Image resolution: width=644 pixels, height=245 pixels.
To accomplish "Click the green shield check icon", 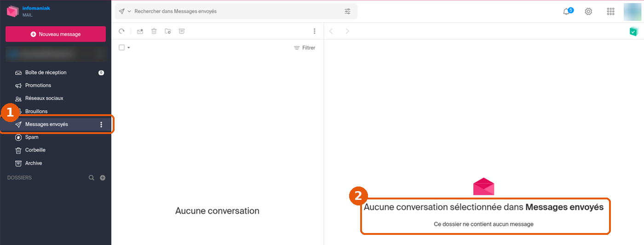I will (x=633, y=31).
